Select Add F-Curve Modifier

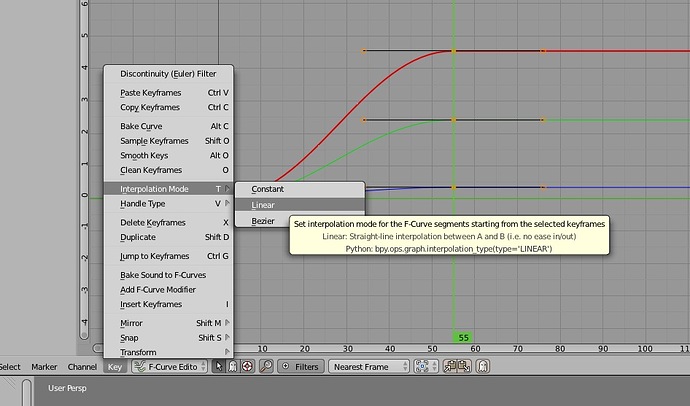click(x=168, y=289)
